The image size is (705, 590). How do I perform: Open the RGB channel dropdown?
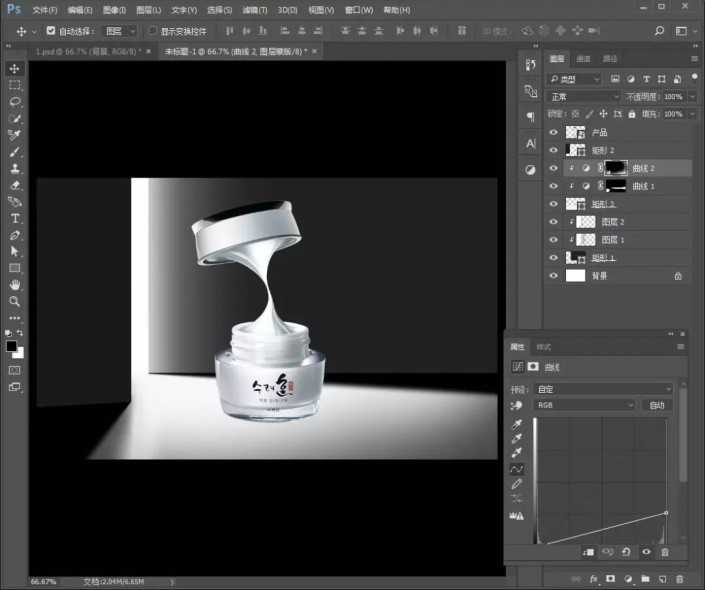[587, 405]
